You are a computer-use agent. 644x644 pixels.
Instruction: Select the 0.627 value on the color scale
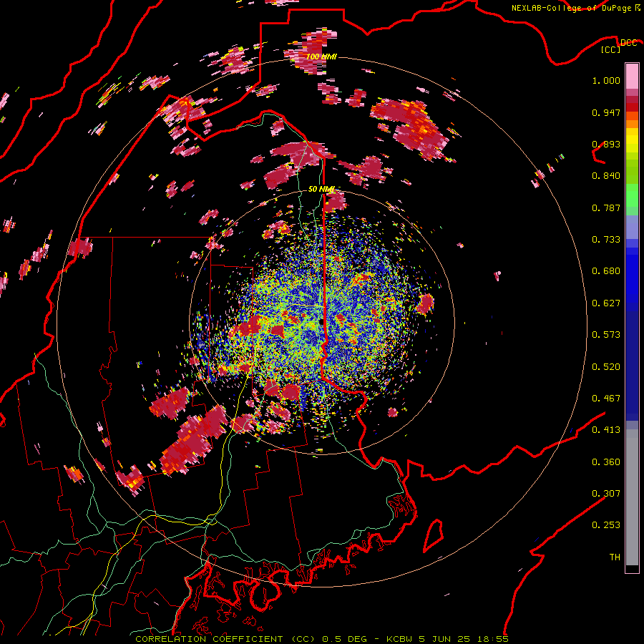click(606, 303)
